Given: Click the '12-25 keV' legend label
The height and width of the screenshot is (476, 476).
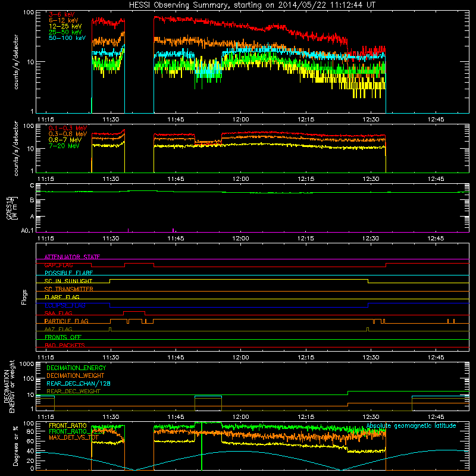Looking at the screenshot, I should [x=65, y=26].
